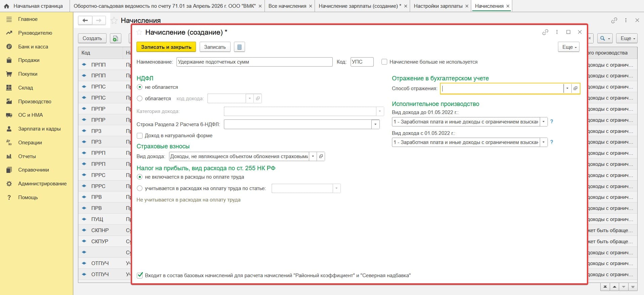Open the Банк и касса section
The height and width of the screenshot is (295, 644).
(33, 47)
